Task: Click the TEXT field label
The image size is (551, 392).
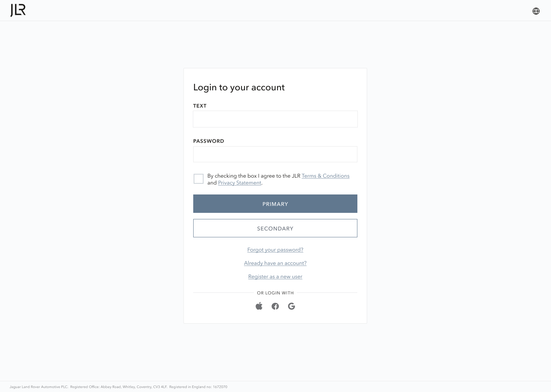Action: click(200, 106)
